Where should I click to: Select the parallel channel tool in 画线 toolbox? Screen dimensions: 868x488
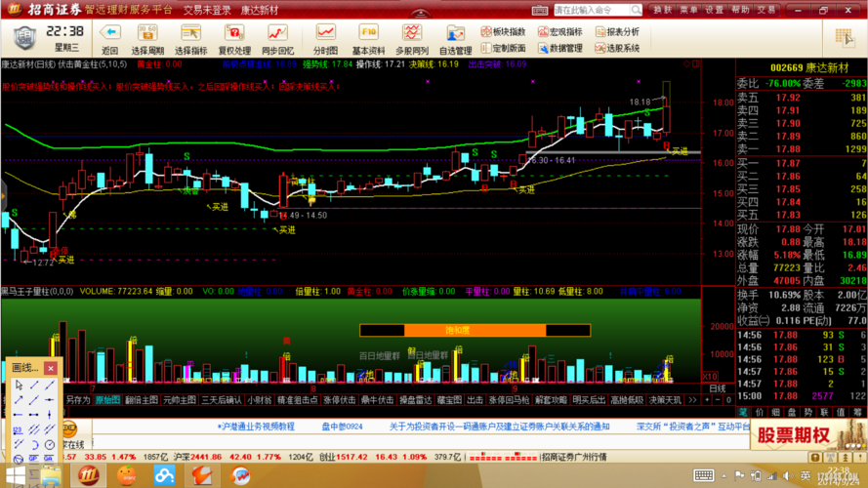coord(34,429)
